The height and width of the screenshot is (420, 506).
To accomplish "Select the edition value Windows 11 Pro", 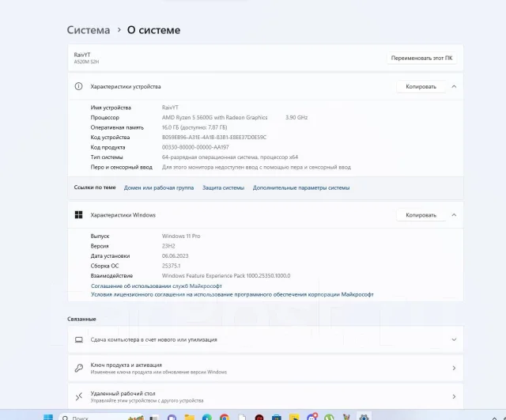I will 181,236.
